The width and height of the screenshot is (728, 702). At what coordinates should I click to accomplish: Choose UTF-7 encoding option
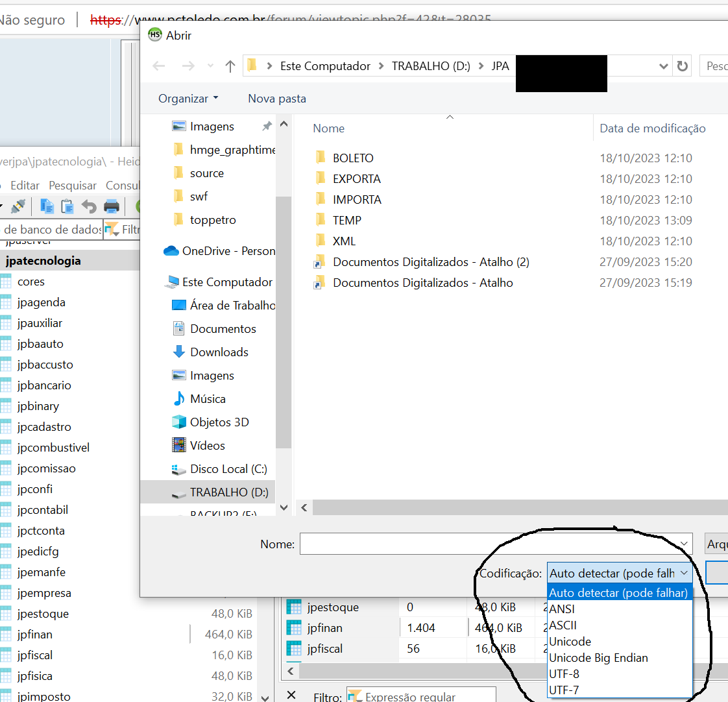click(x=620, y=690)
